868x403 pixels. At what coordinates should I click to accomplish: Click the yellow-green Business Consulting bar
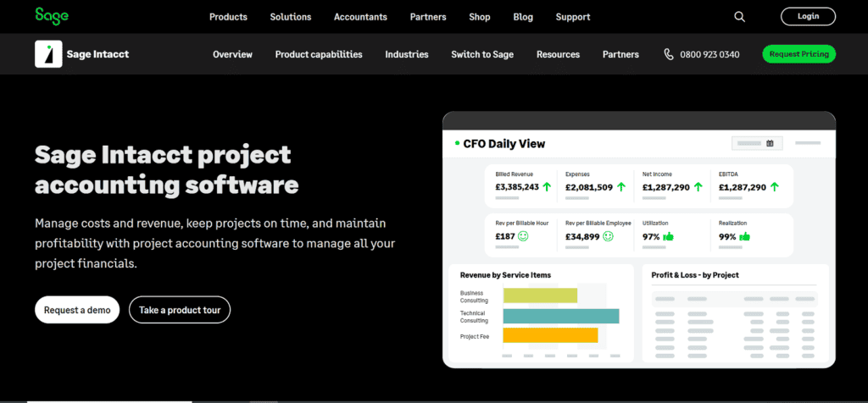point(540,295)
